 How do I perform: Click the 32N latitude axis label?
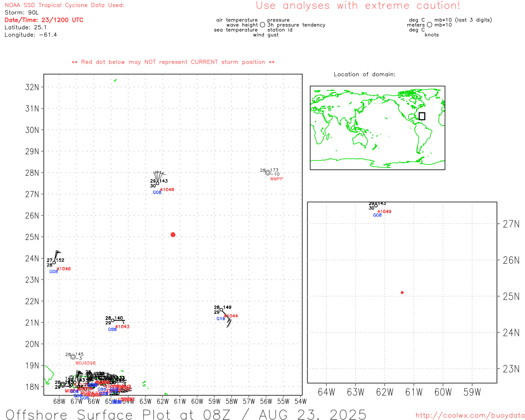click(x=32, y=87)
